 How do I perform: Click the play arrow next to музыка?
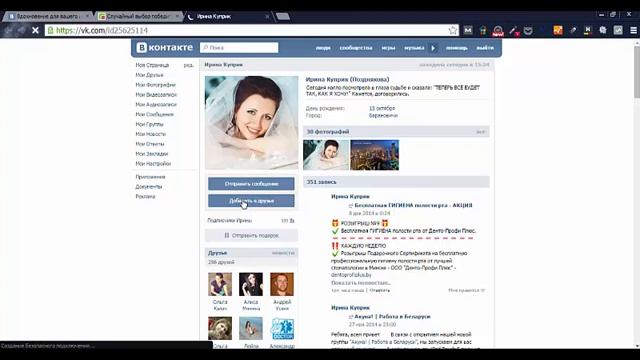pyautogui.click(x=433, y=48)
